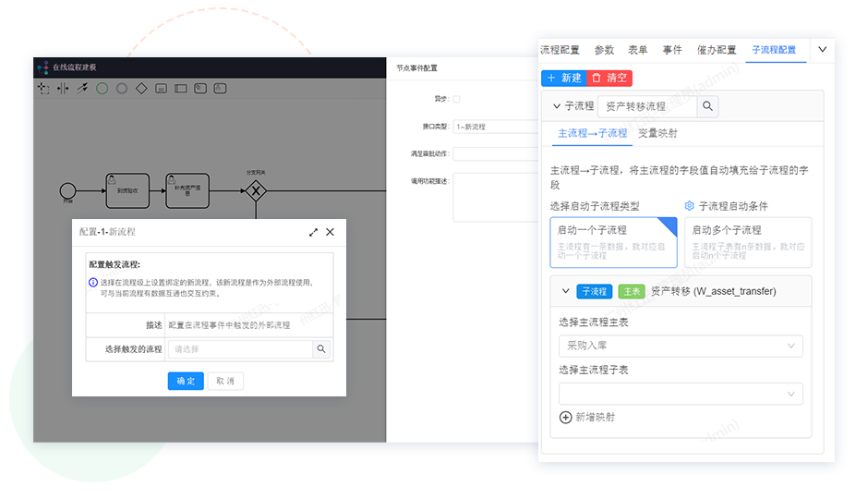Open the 选择主流程主表 dropdown showing 采购入库
The height and width of the screenshot is (499, 868).
pyautogui.click(x=681, y=346)
